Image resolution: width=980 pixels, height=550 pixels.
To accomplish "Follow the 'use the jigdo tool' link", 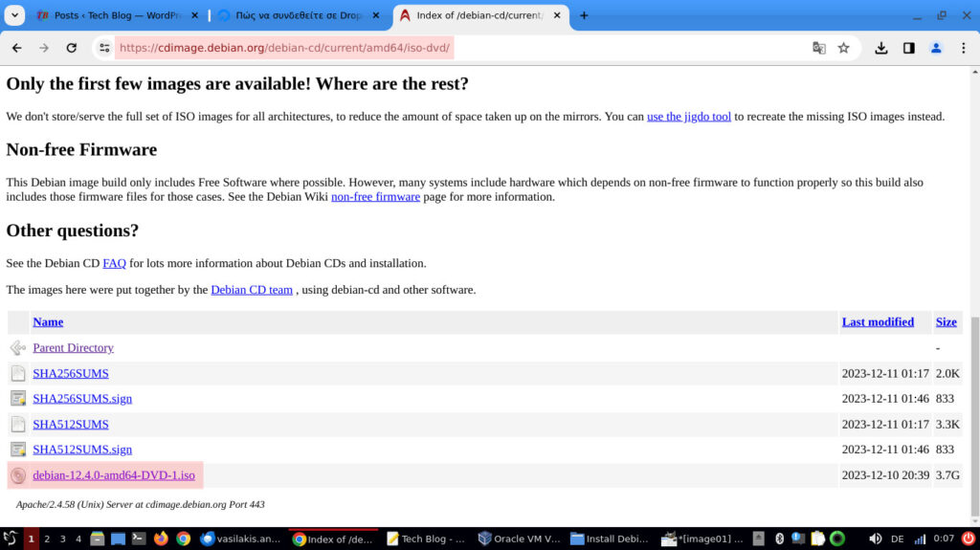I will point(688,117).
